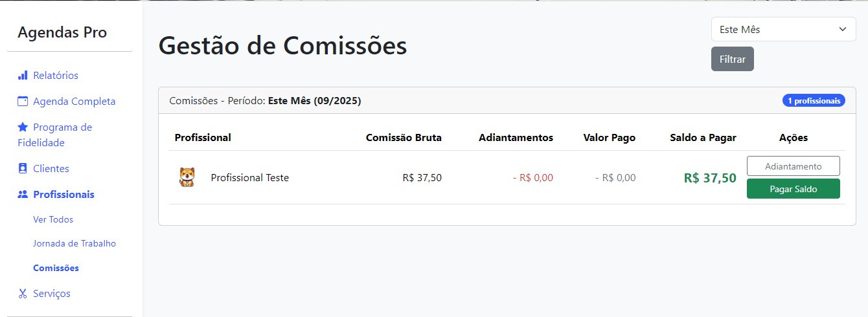Navigate to Agenda Completa
Viewport: 868px width, 317px height.
tap(74, 102)
